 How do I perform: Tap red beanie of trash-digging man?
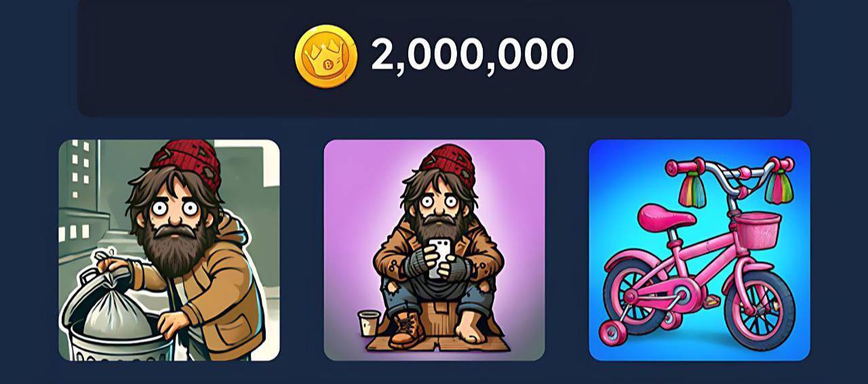(x=188, y=162)
